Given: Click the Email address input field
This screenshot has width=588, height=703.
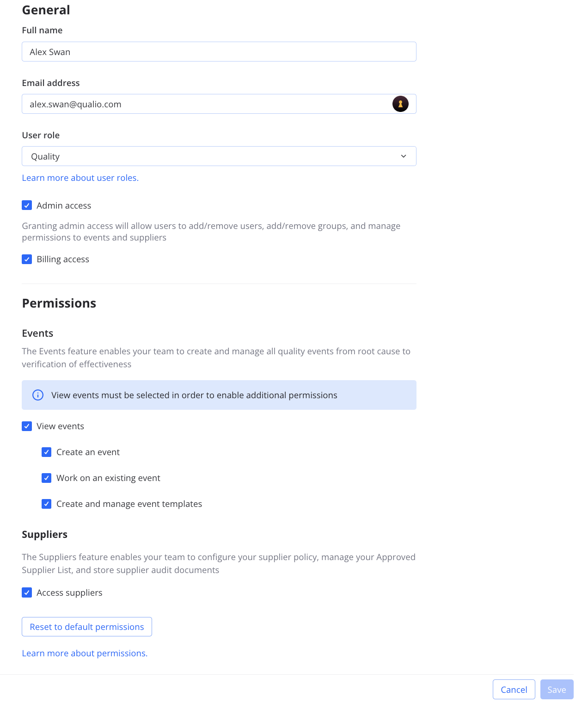Looking at the screenshot, I should tap(203, 104).
